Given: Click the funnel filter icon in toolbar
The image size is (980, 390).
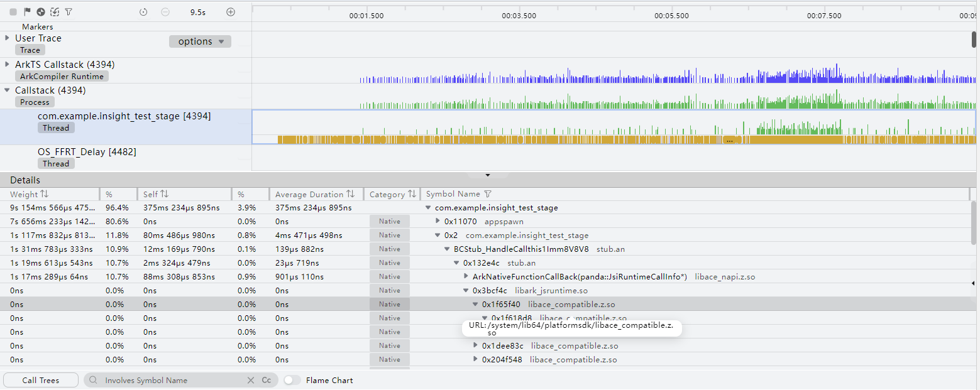Looking at the screenshot, I should point(69,12).
